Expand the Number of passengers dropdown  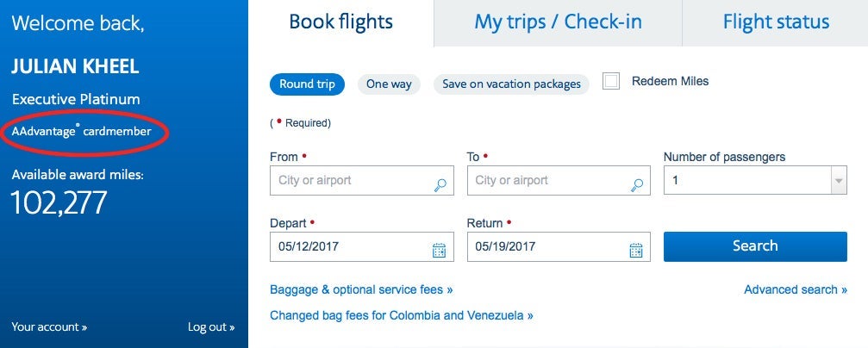pos(838,181)
